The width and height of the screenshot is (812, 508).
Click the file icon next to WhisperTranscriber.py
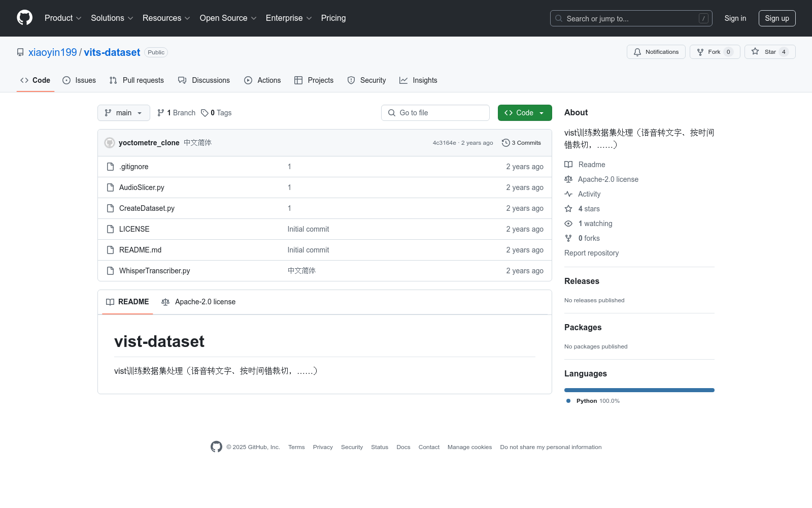coord(110,271)
